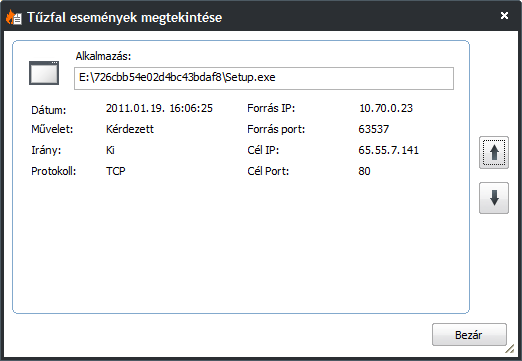Click the Bezár button
The height and width of the screenshot is (361, 522).
tap(469, 335)
